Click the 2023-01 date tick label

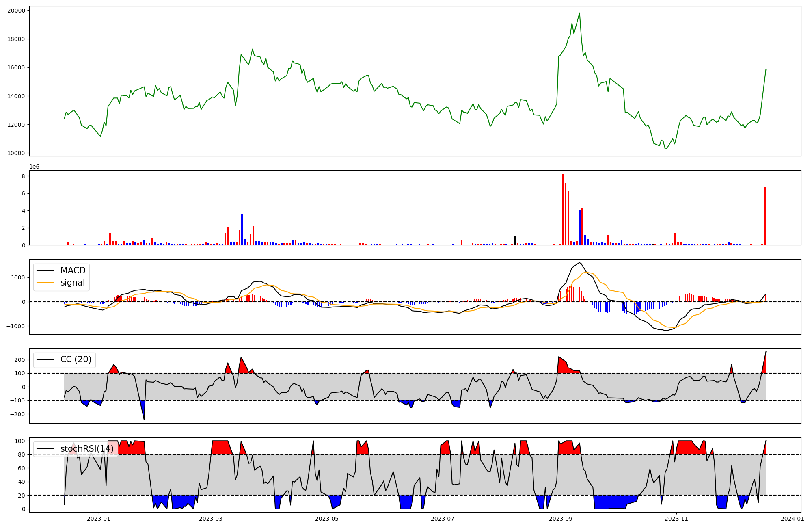99,518
